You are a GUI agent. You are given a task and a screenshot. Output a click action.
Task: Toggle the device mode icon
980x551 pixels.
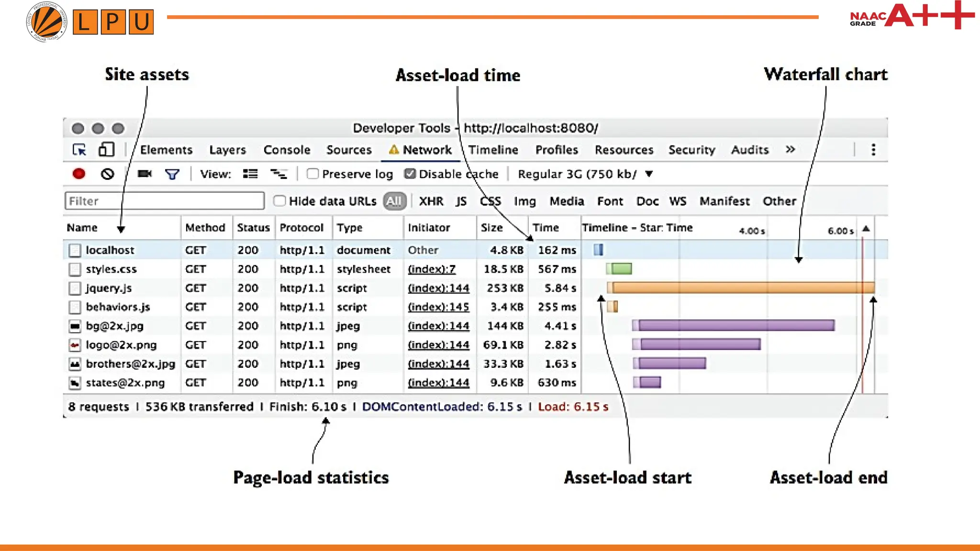(x=106, y=150)
